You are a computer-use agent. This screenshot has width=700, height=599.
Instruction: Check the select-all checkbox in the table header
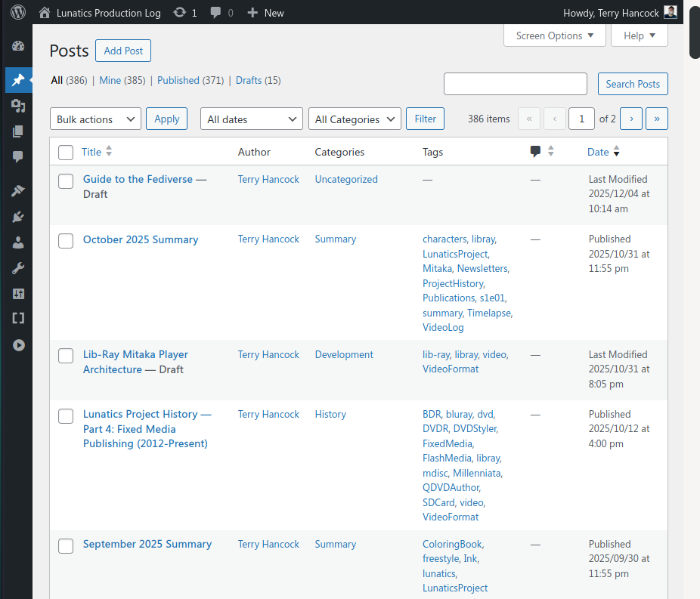[66, 153]
